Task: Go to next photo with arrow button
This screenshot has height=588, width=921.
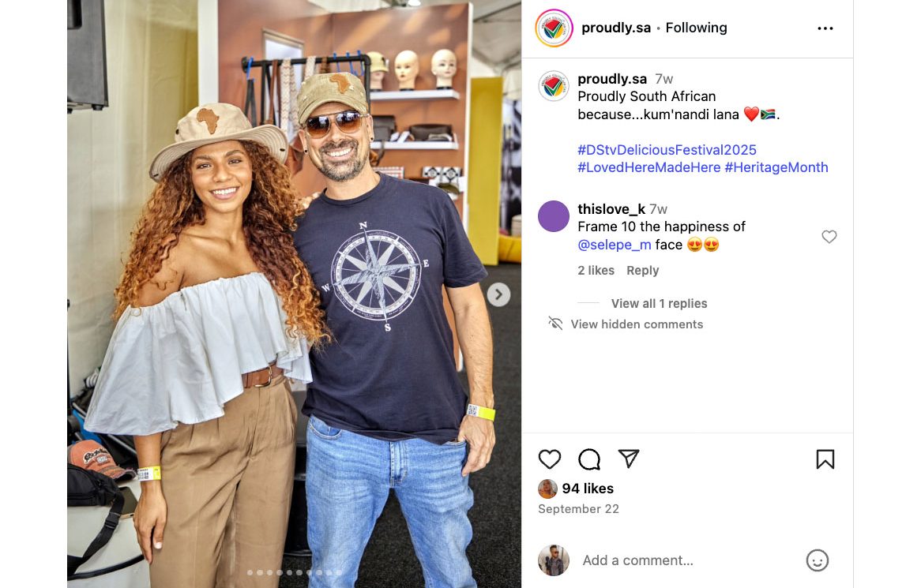Action: click(498, 294)
